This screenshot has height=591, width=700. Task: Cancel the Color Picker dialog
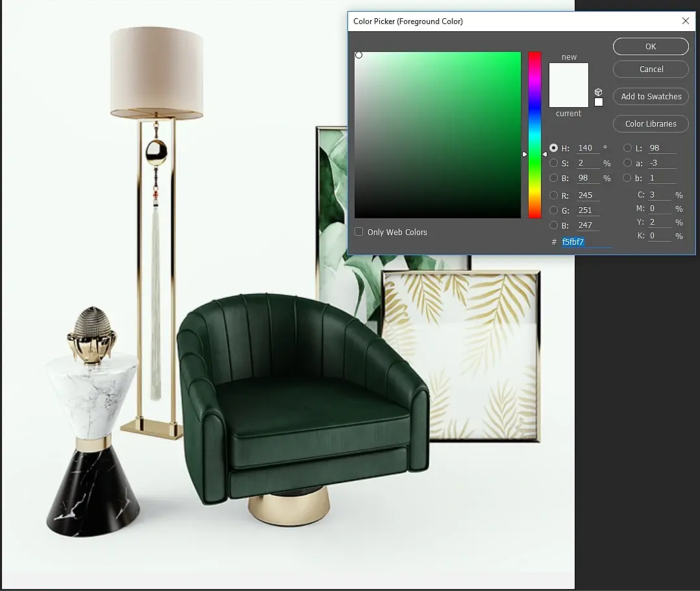651,69
